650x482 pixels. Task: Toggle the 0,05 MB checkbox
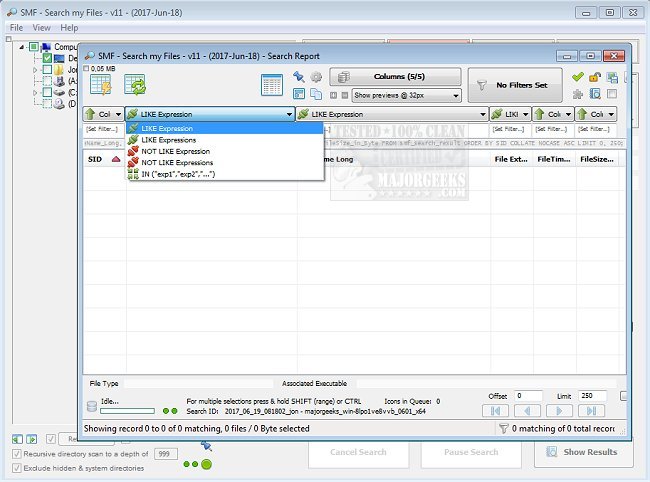point(86,68)
